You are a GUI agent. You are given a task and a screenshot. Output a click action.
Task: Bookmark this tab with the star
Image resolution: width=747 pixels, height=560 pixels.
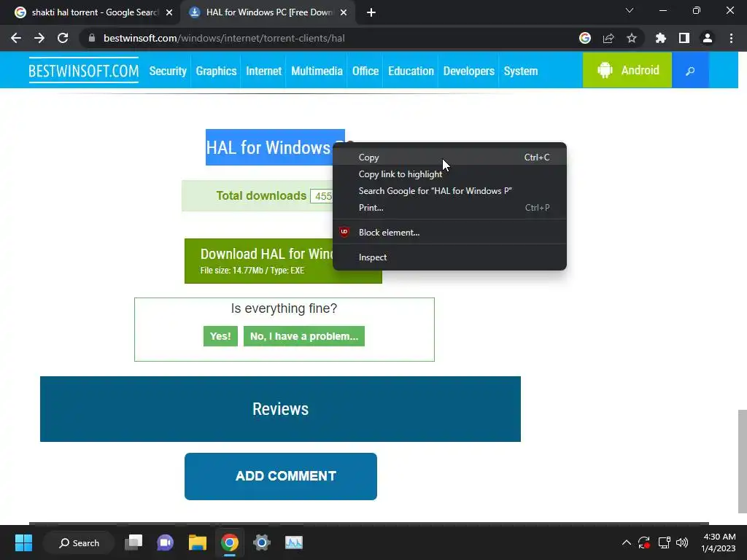pyautogui.click(x=632, y=38)
